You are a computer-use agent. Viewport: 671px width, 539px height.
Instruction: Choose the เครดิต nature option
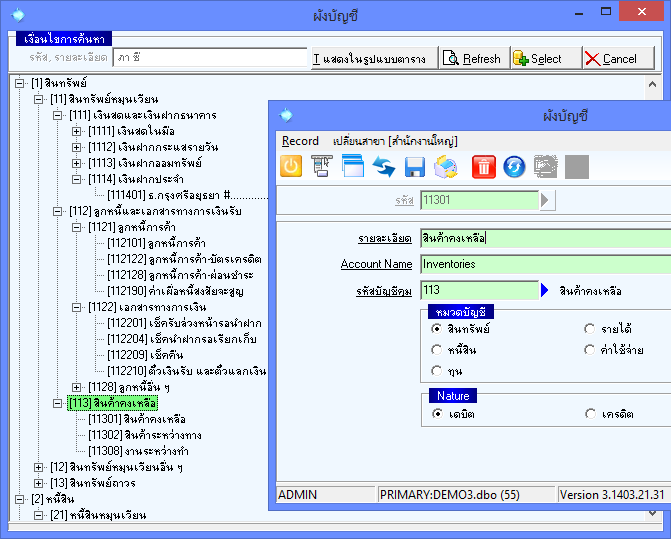591,414
